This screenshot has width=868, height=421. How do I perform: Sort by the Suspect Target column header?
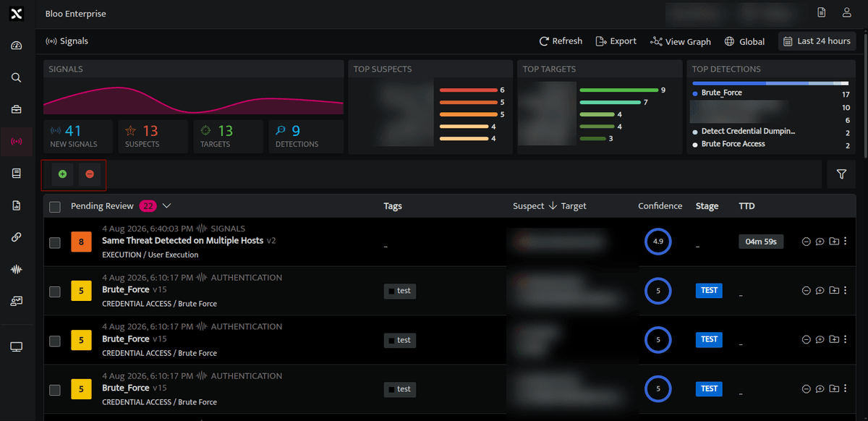[550, 206]
